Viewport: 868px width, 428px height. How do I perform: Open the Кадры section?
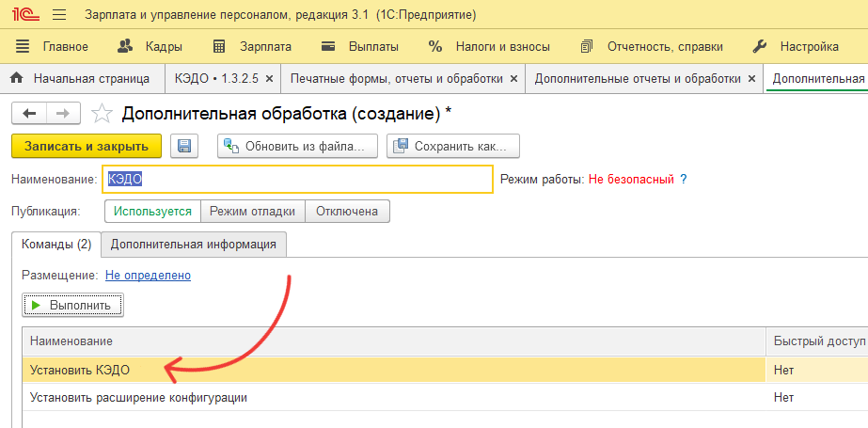point(150,47)
